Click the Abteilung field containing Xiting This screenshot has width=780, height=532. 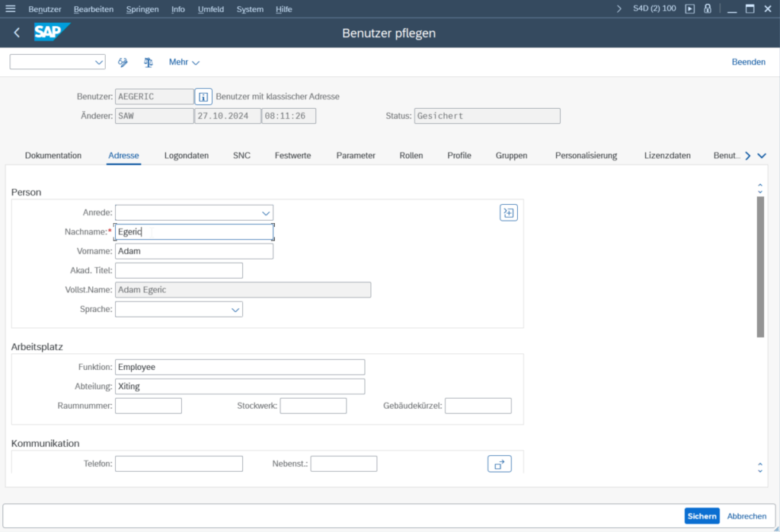coord(240,387)
